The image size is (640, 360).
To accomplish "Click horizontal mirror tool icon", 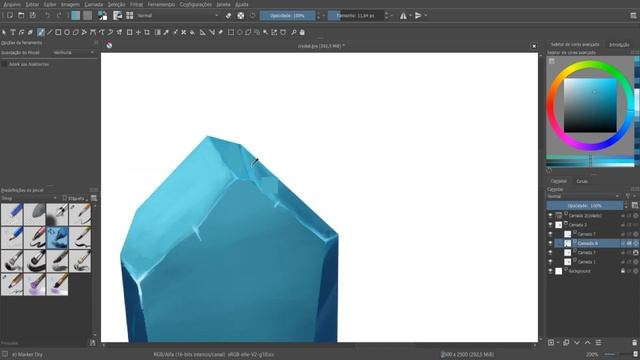I will [403, 16].
